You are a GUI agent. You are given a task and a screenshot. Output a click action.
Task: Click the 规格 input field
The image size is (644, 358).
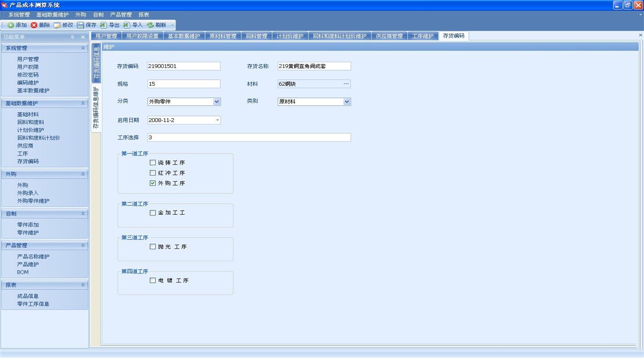(x=184, y=84)
